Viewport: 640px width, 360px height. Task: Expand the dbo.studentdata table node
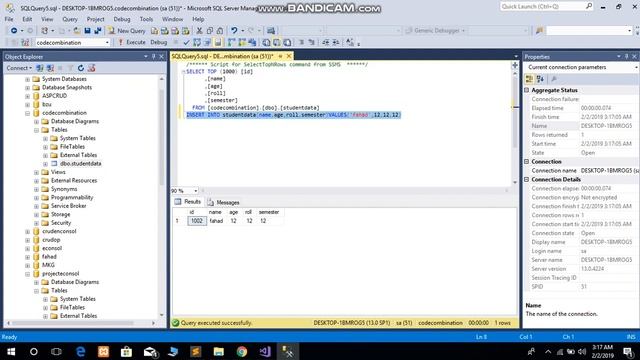pyautogui.click(x=45, y=164)
